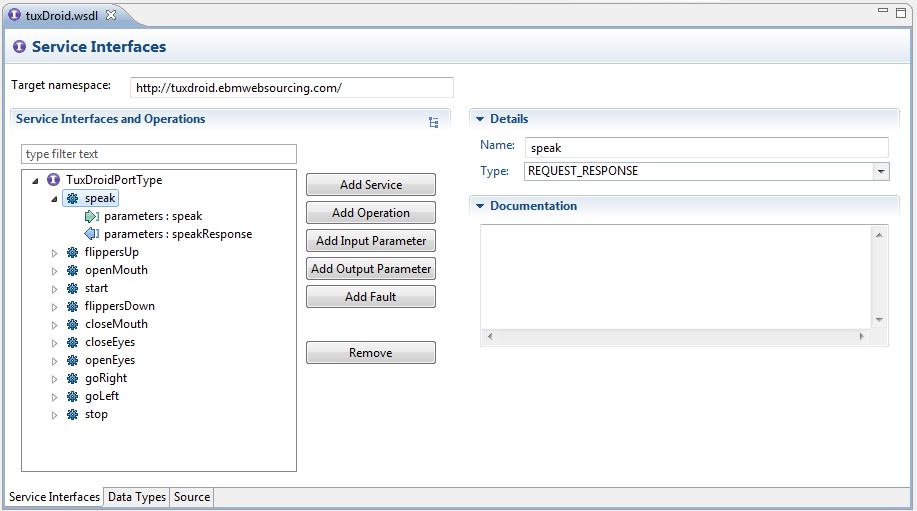The height and width of the screenshot is (511, 917).
Task: Click the type filter text field
Action: point(159,154)
